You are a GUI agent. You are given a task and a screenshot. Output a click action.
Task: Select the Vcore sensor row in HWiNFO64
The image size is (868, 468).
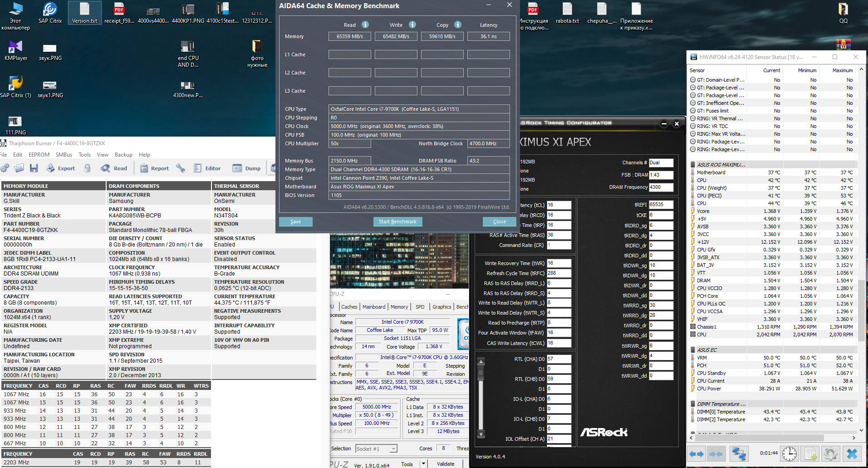coord(772,211)
